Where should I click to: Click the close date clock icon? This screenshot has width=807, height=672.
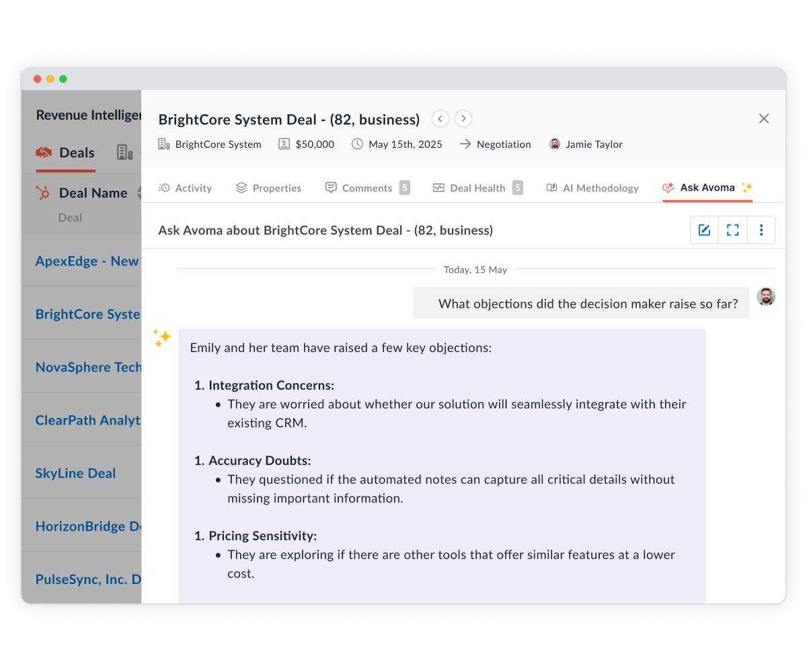[357, 144]
